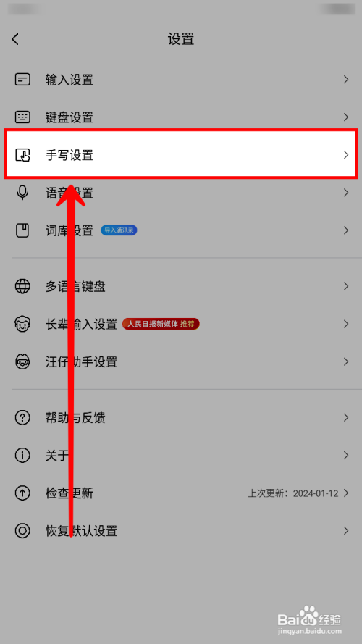The width and height of the screenshot is (362, 644).
Task: Open the 恢复默认设置 menu entry
Action: (181, 531)
